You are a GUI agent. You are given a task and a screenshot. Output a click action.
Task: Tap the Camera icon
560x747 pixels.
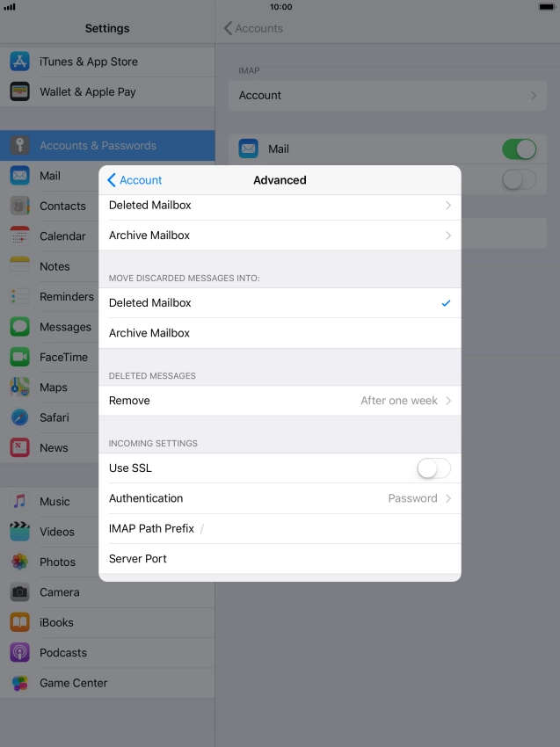(x=19, y=592)
